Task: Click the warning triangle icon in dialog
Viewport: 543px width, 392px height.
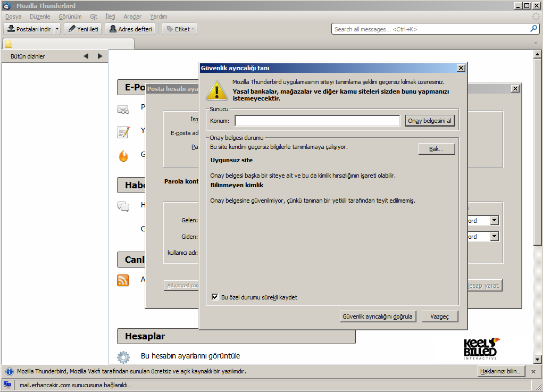Action: [x=217, y=90]
